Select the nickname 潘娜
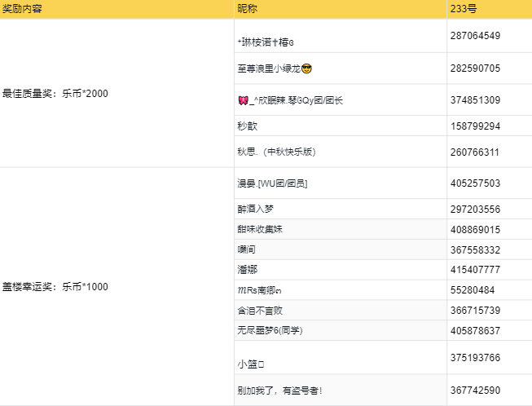This screenshot has height=406, width=532. (x=248, y=270)
